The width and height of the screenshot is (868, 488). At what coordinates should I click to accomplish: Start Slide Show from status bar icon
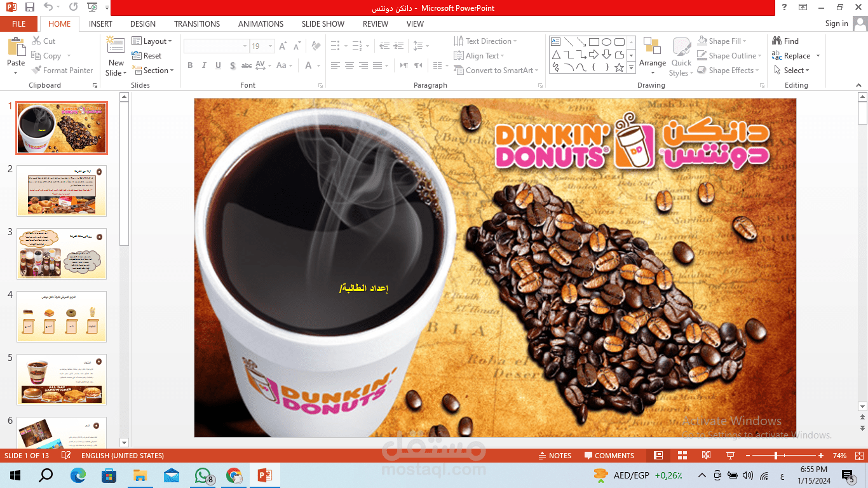pyautogui.click(x=730, y=456)
